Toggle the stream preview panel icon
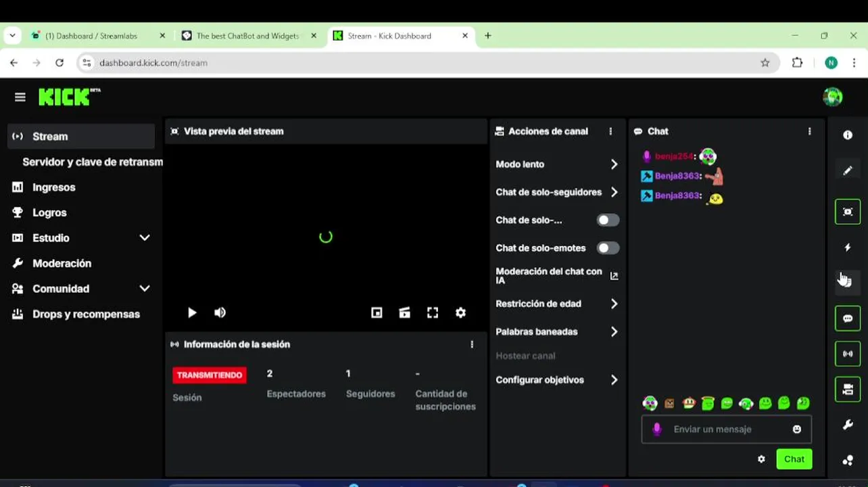This screenshot has height=487, width=868. (848, 212)
